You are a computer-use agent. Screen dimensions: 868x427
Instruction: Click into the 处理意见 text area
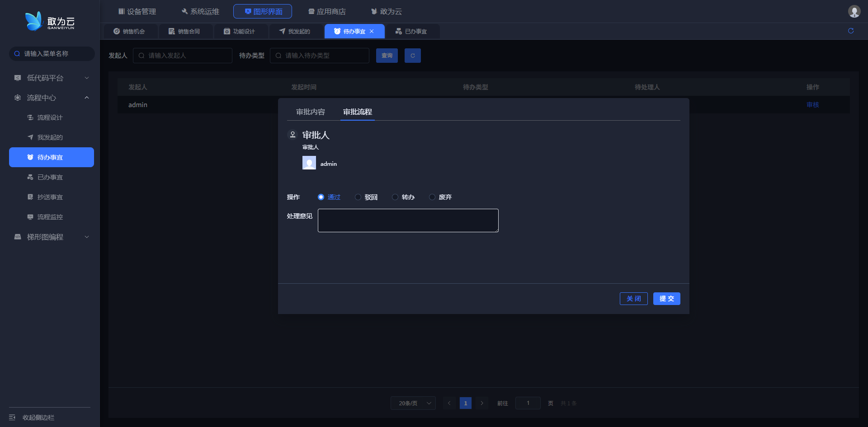coord(408,221)
